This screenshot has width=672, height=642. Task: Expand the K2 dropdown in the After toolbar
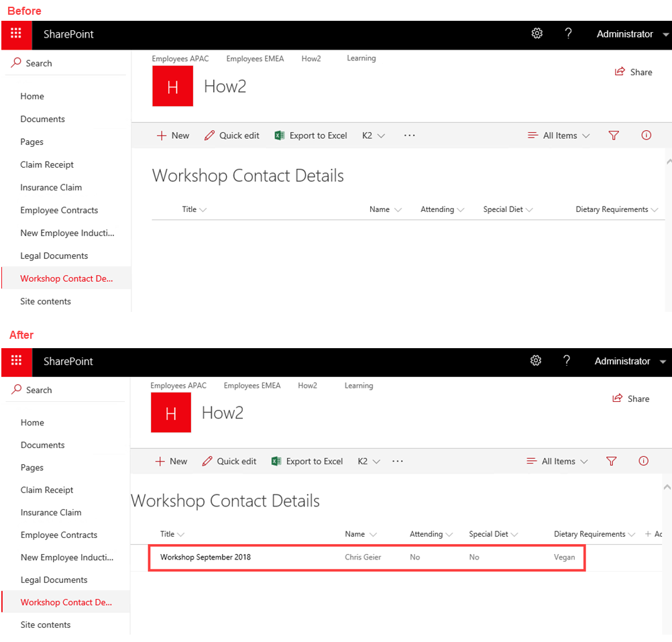369,461
